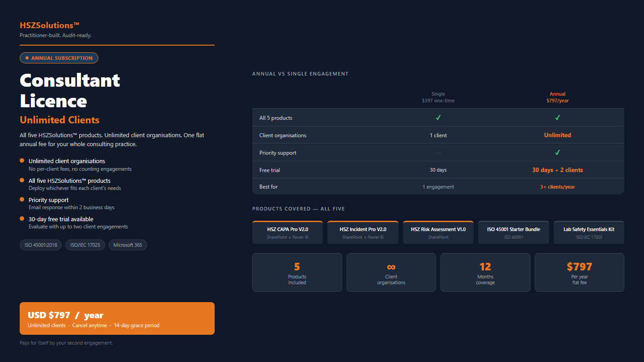Click "Email response within 2 business days" text
Screen dimensions: 644x362
point(72,207)
